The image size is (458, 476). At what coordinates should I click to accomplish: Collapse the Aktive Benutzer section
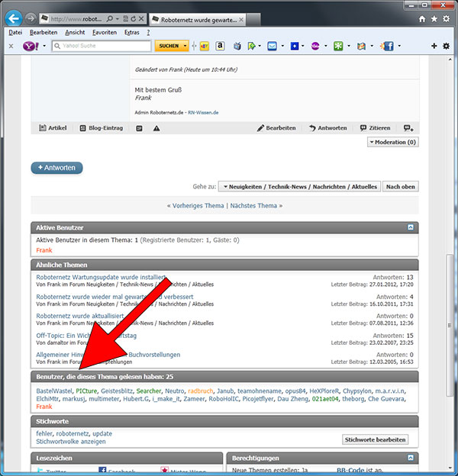411,227
